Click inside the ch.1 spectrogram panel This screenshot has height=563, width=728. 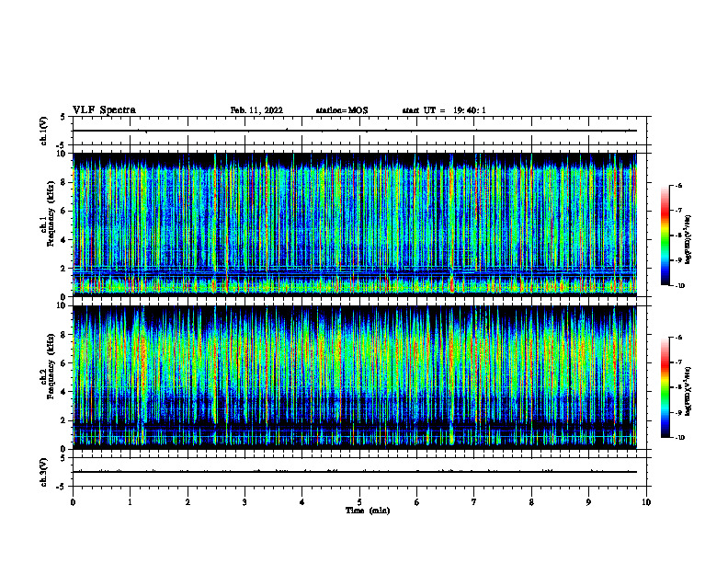point(355,224)
